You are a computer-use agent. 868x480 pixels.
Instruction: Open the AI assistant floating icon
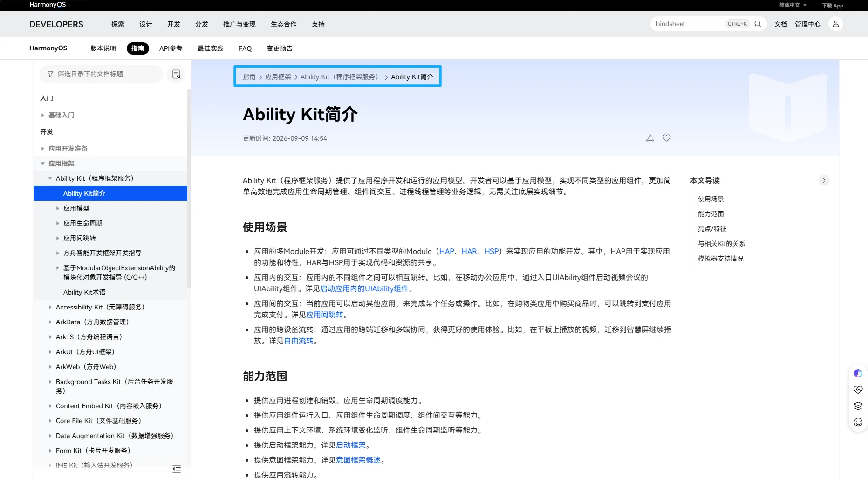tap(858, 373)
